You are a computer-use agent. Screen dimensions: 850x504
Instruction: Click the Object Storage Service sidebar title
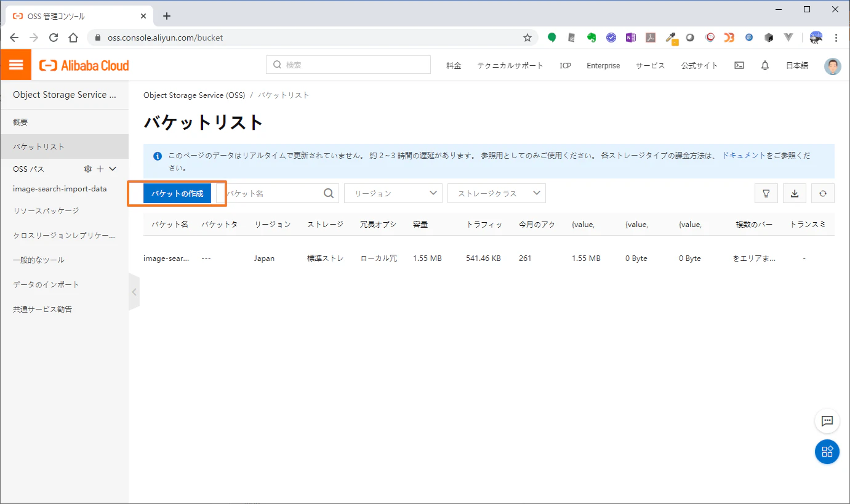pos(65,95)
